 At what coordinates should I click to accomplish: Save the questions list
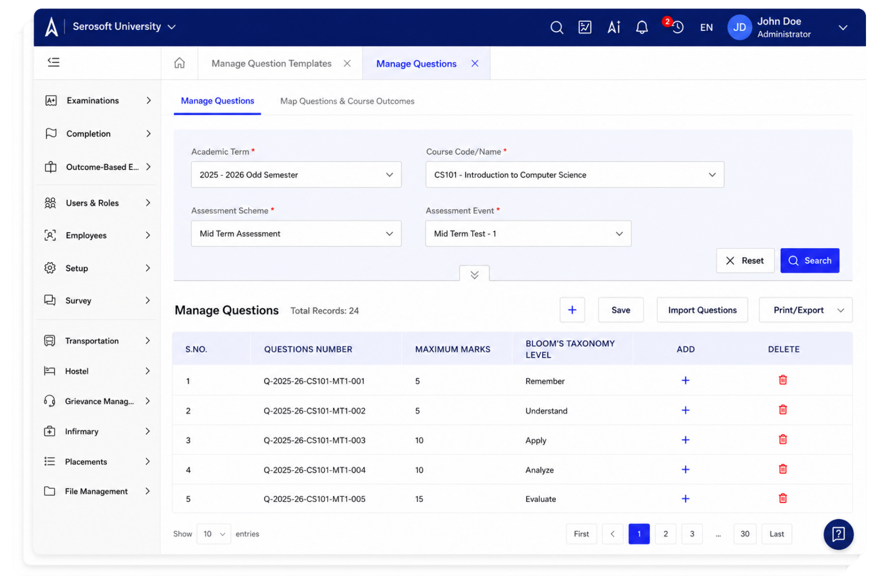(621, 310)
